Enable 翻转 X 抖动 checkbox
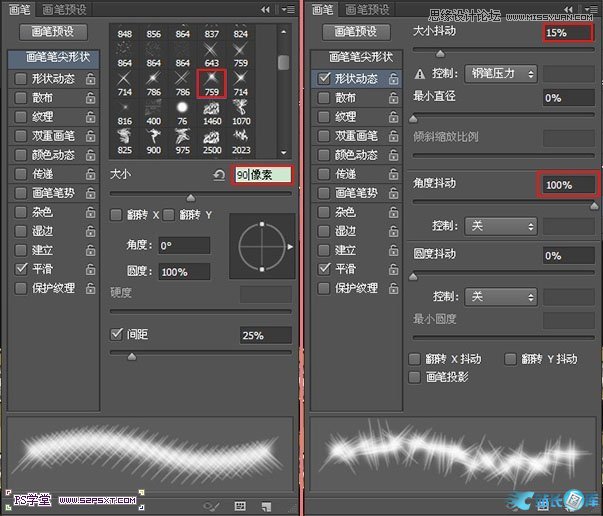This screenshot has width=603, height=516. 415,359
